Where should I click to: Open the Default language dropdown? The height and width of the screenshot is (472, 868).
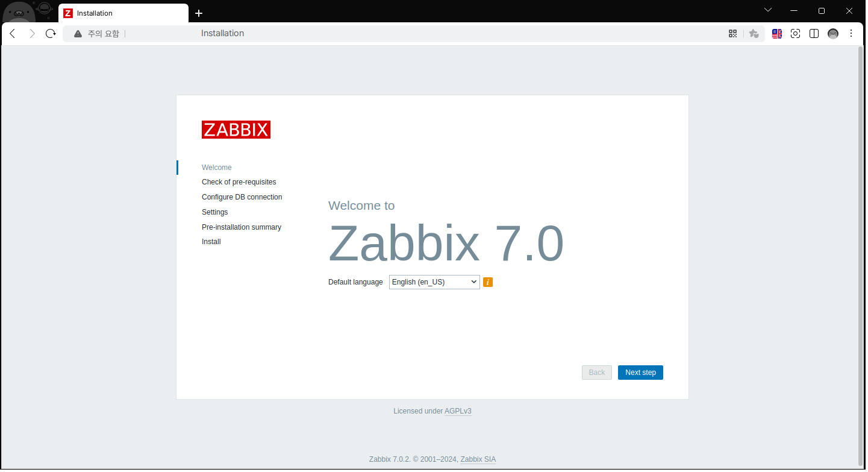(434, 282)
